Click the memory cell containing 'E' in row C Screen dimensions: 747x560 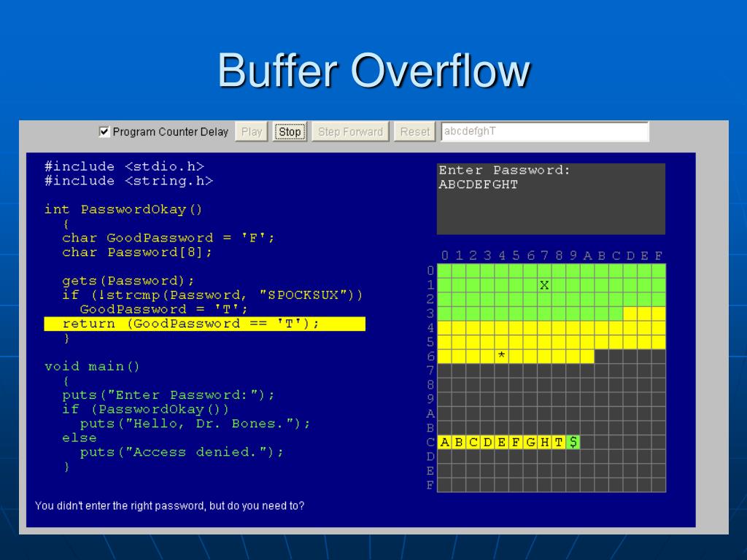point(502,442)
